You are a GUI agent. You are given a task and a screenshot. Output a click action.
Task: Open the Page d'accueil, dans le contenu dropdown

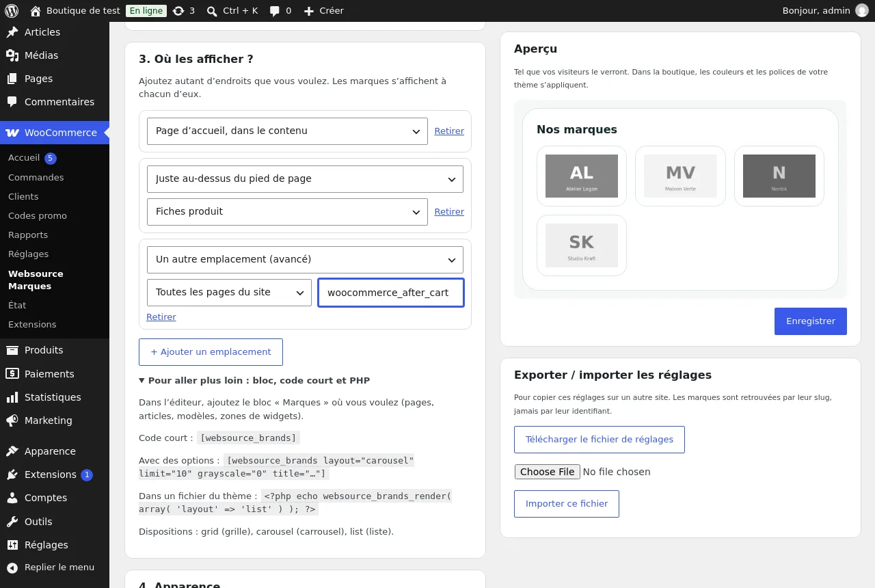click(x=287, y=131)
